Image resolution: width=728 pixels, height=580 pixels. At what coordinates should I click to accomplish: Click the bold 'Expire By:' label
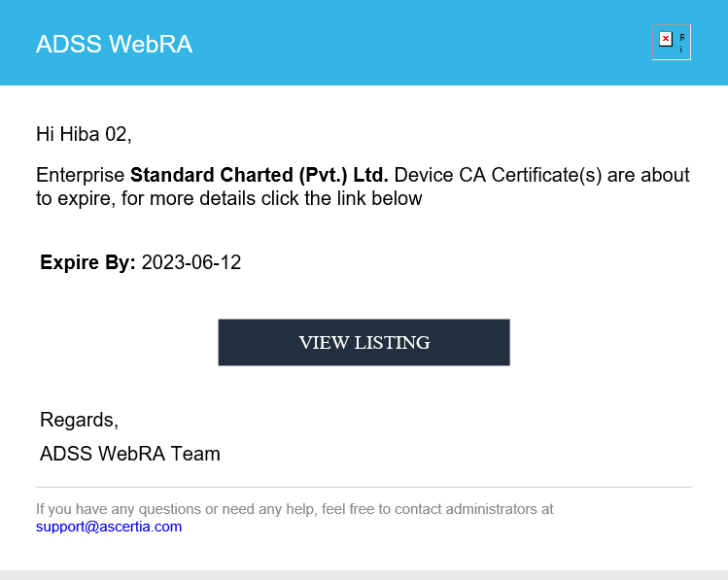tap(87, 262)
